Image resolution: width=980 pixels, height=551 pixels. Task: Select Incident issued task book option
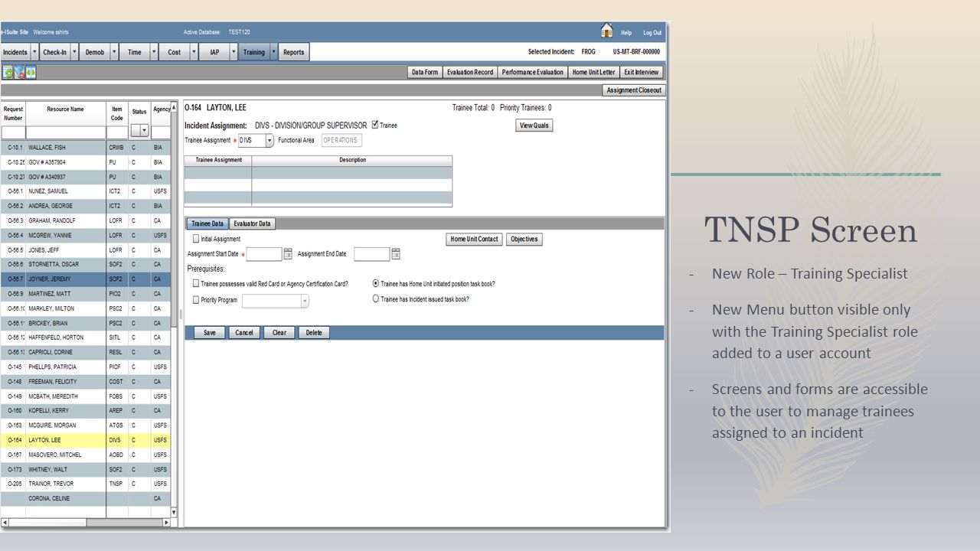[376, 299]
